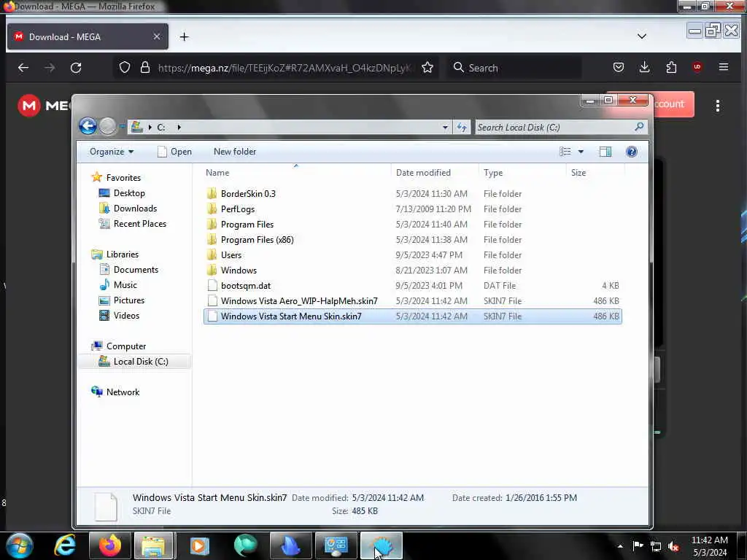Click the arrow before C: in breadcrumb
This screenshot has height=560, width=747.
(x=150, y=127)
